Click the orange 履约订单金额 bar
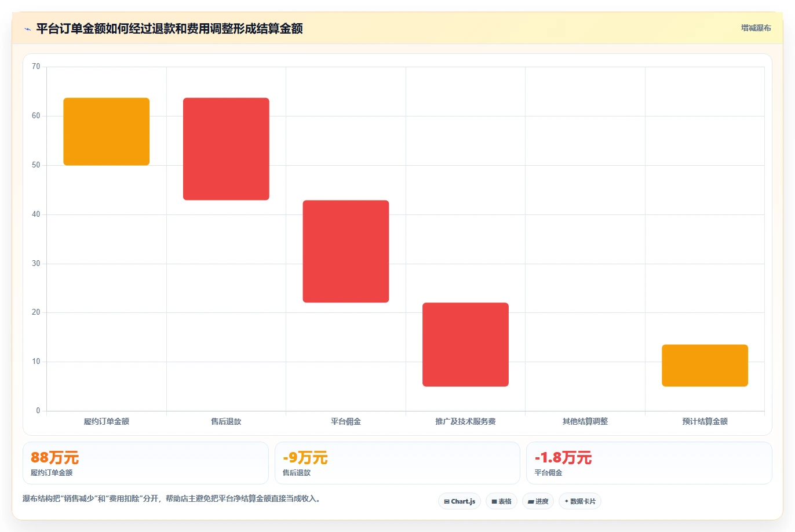795x532 pixels. tap(107, 132)
